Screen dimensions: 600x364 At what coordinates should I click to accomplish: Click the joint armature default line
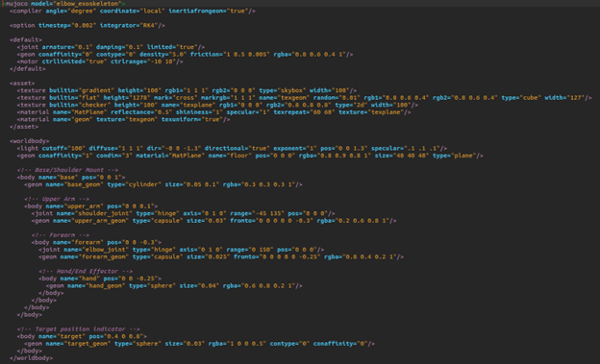tap(111, 47)
